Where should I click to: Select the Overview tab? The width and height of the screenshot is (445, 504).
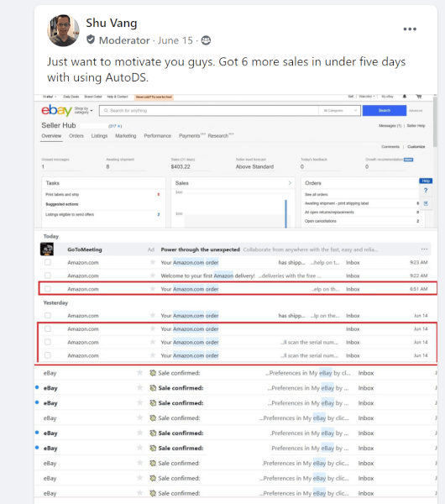pyautogui.click(x=51, y=136)
